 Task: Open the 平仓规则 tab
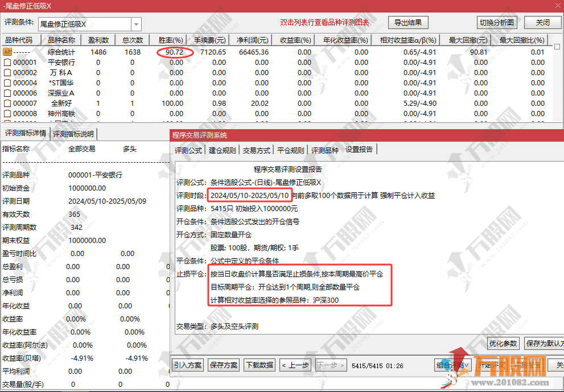point(290,151)
